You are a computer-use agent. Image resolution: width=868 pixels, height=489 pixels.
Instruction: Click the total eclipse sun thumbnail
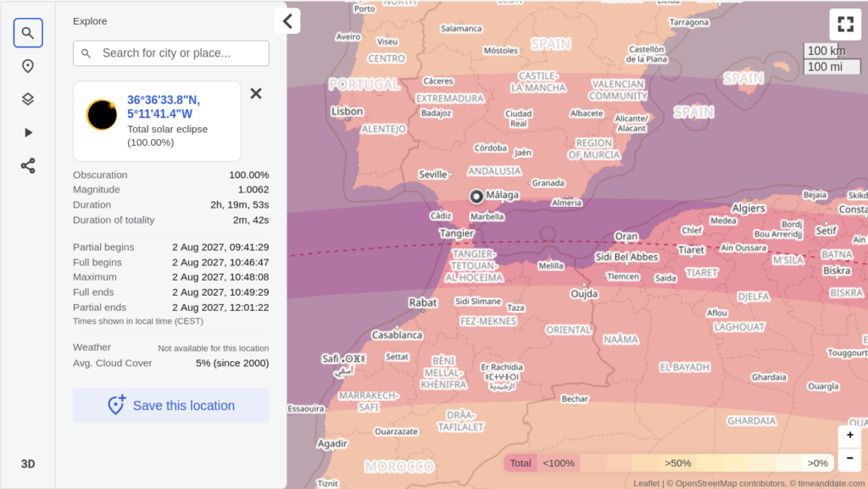tap(102, 114)
